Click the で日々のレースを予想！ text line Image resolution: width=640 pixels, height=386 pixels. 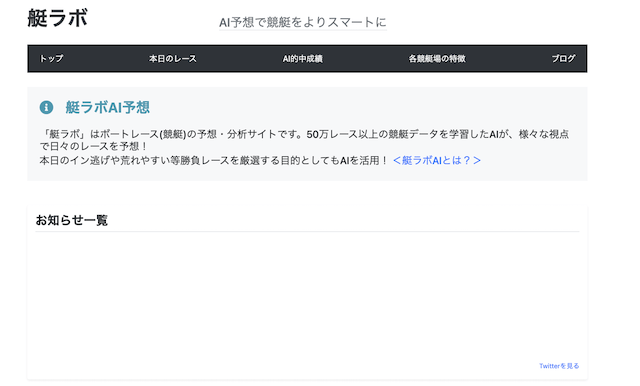[93, 146]
